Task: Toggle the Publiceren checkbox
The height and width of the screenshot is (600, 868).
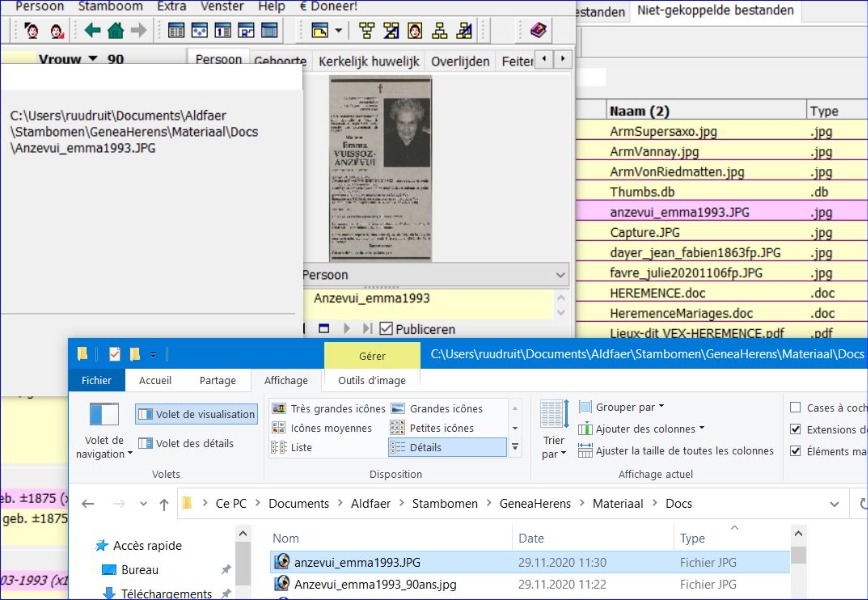Action: (385, 329)
